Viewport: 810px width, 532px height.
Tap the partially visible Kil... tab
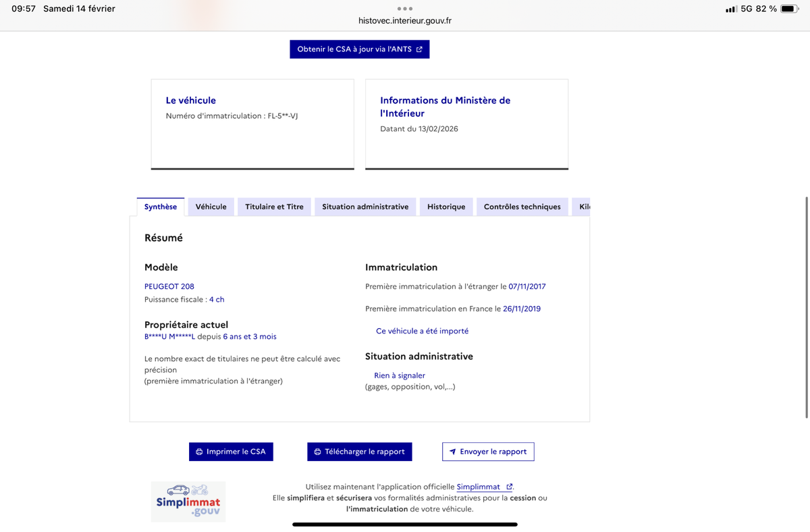coord(582,207)
